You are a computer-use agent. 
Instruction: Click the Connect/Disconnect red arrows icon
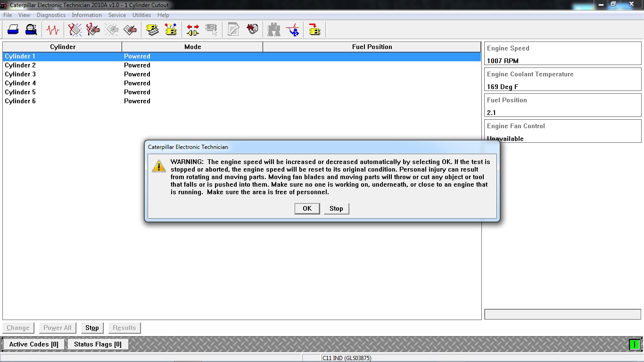tap(193, 30)
